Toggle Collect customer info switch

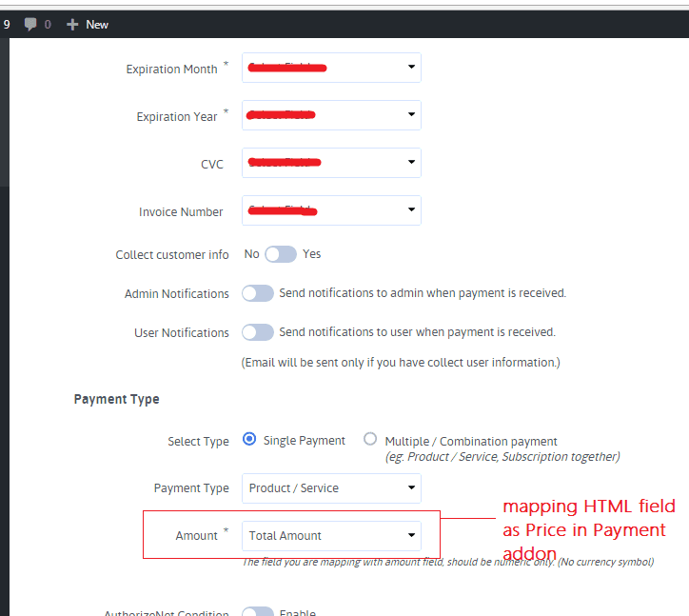pyautogui.click(x=281, y=254)
